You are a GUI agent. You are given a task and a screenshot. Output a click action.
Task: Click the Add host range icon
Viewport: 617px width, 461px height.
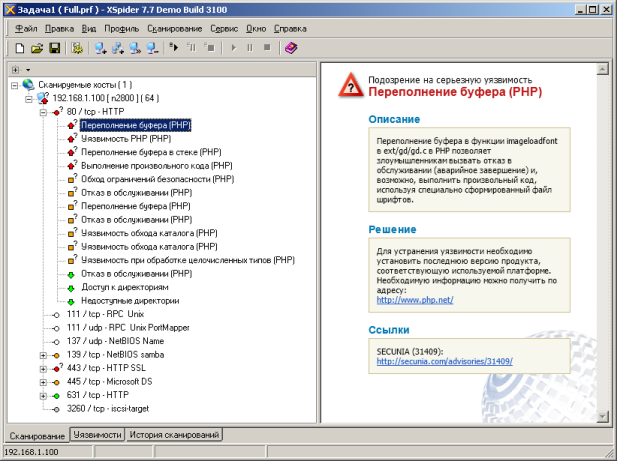click(x=118, y=48)
